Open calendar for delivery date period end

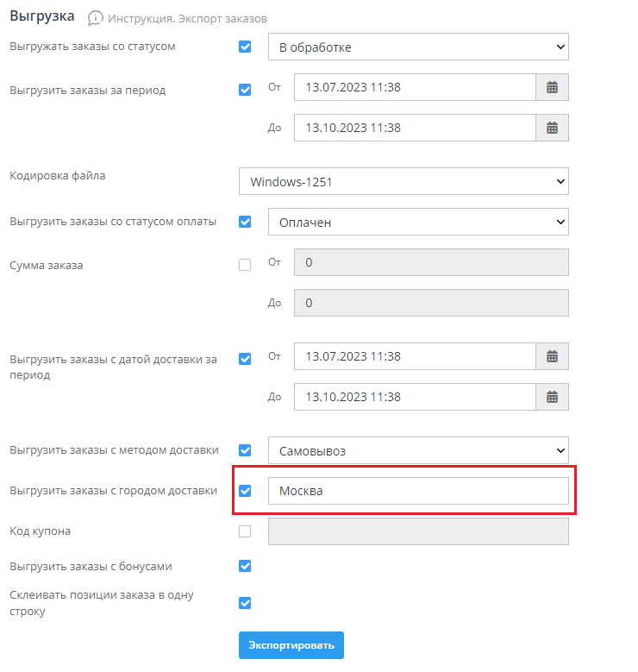(553, 397)
